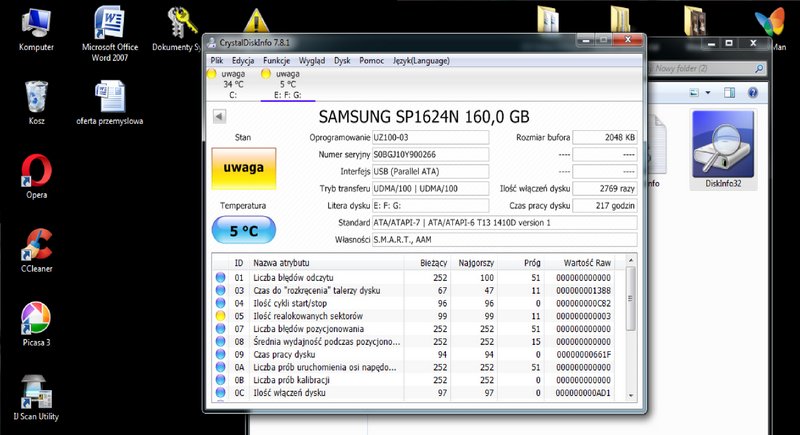
Task: Click the attribute list scroll up arrow
Action: click(631, 261)
